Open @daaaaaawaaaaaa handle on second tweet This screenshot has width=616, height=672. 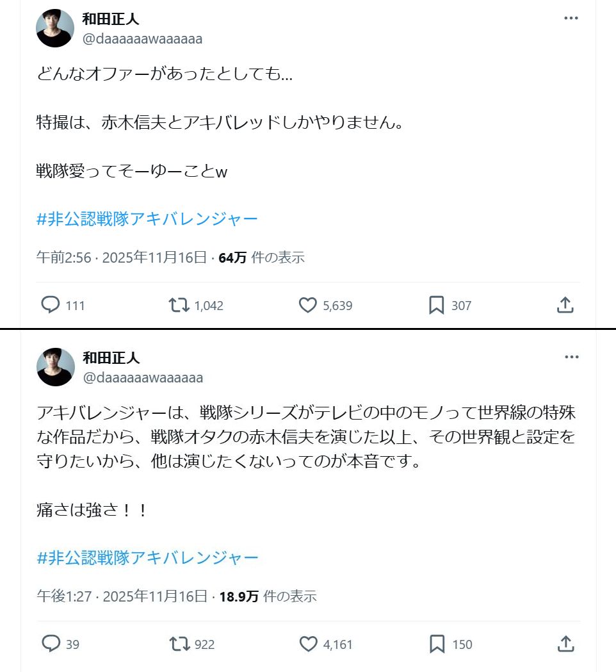143,377
